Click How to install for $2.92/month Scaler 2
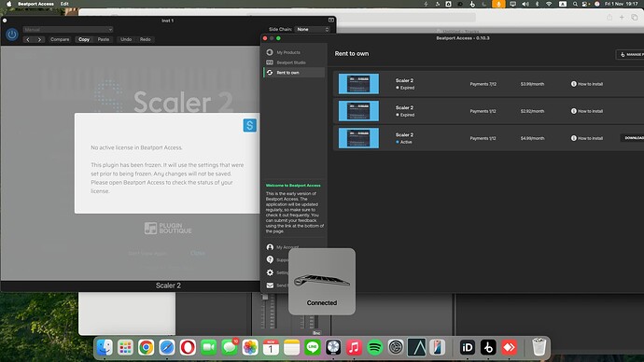The width and height of the screenshot is (644, 362). (x=587, y=111)
